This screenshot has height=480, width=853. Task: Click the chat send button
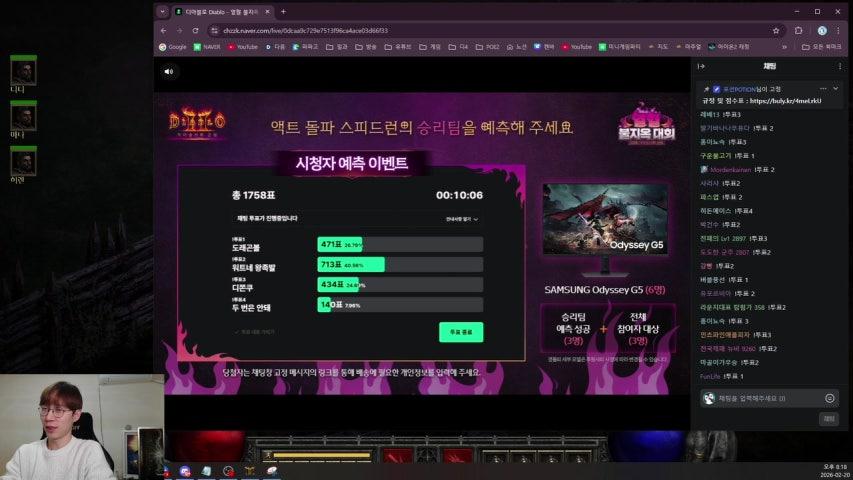point(829,419)
